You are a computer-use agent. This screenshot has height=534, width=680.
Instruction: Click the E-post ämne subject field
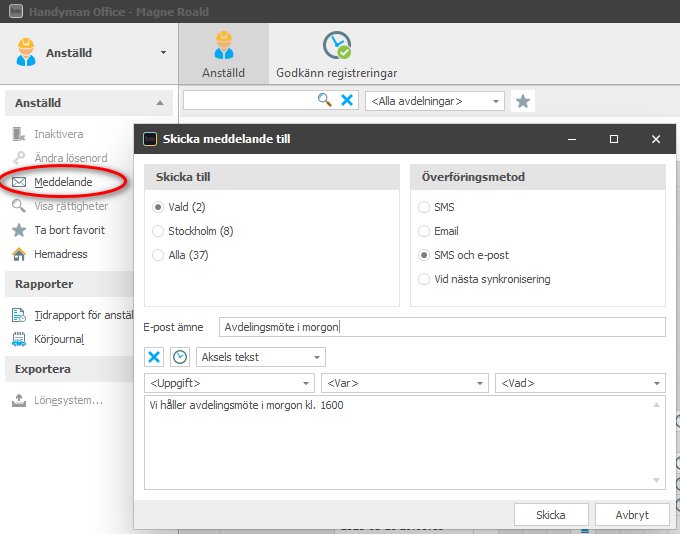(x=442, y=327)
